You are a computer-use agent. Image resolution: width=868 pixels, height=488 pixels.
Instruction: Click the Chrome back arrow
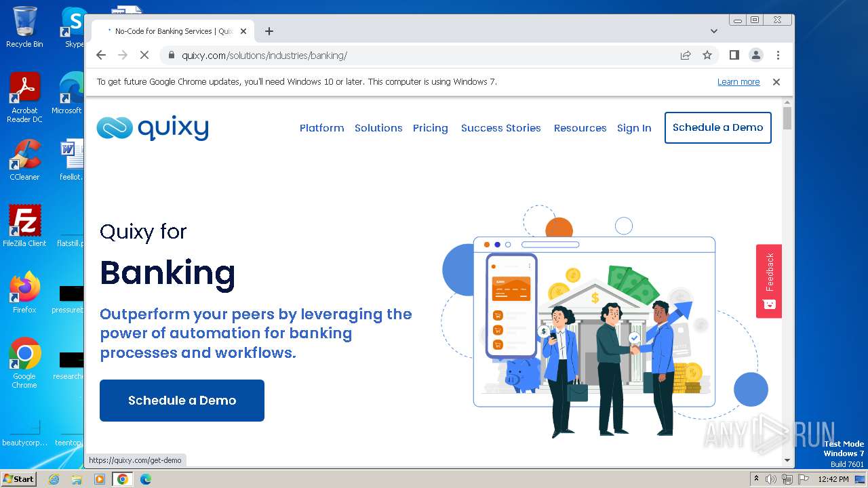coord(101,56)
